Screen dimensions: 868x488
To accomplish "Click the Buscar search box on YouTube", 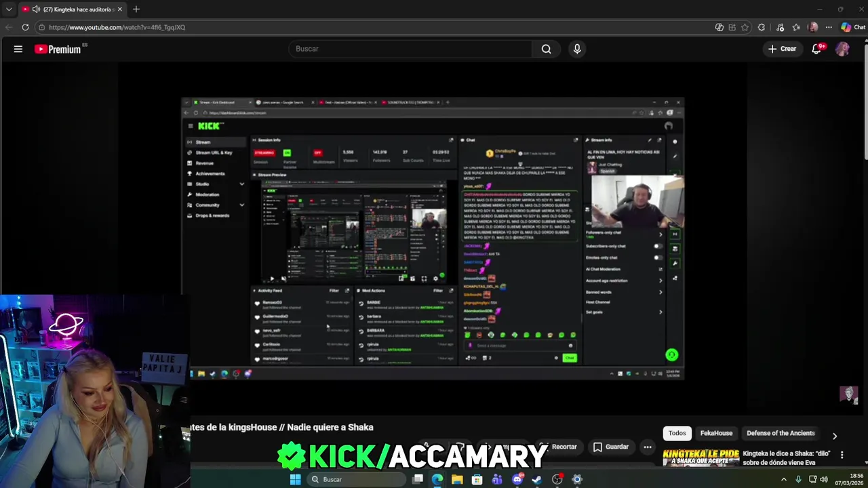I will click(410, 49).
